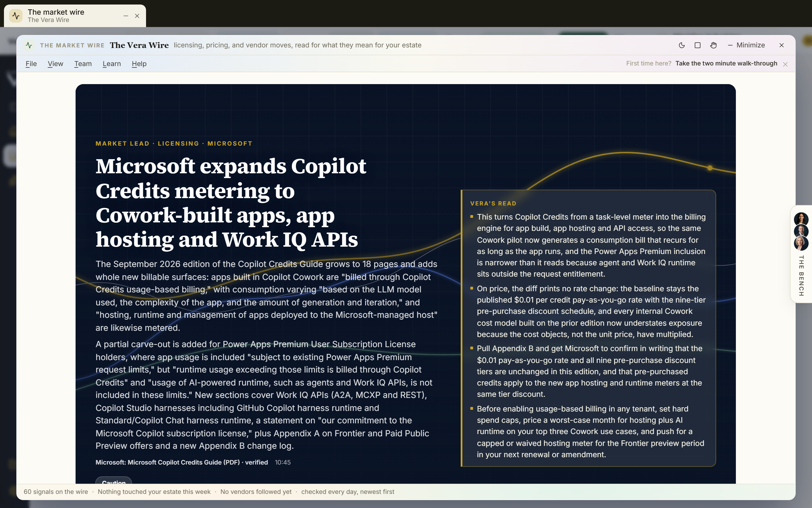
Task: Click the pulse icon in the top tab
Action: 16,16
